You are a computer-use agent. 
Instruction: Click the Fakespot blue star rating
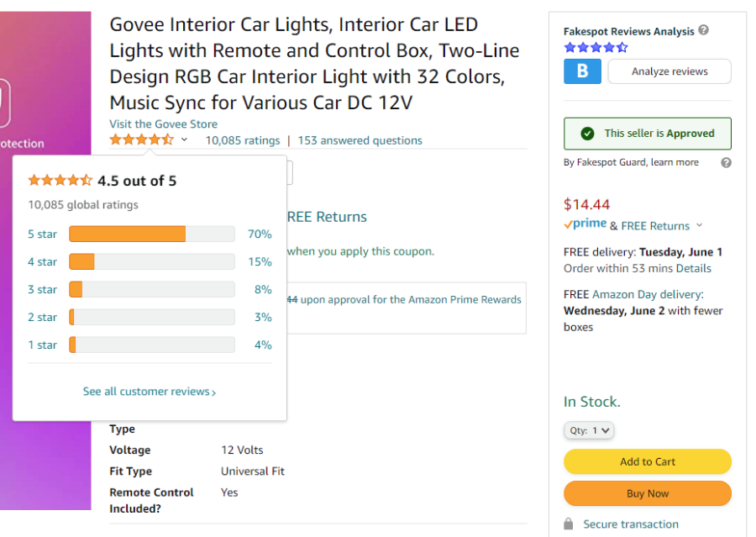click(x=596, y=47)
